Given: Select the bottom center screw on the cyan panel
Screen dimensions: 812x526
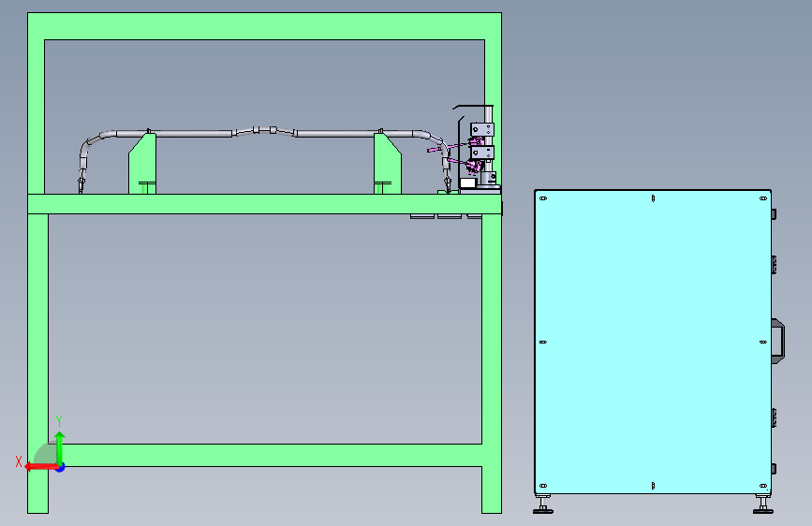Looking at the screenshot, I should (653, 486).
